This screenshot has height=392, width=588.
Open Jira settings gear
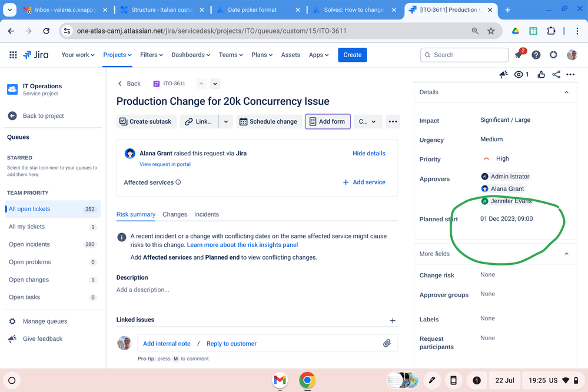pos(553,55)
